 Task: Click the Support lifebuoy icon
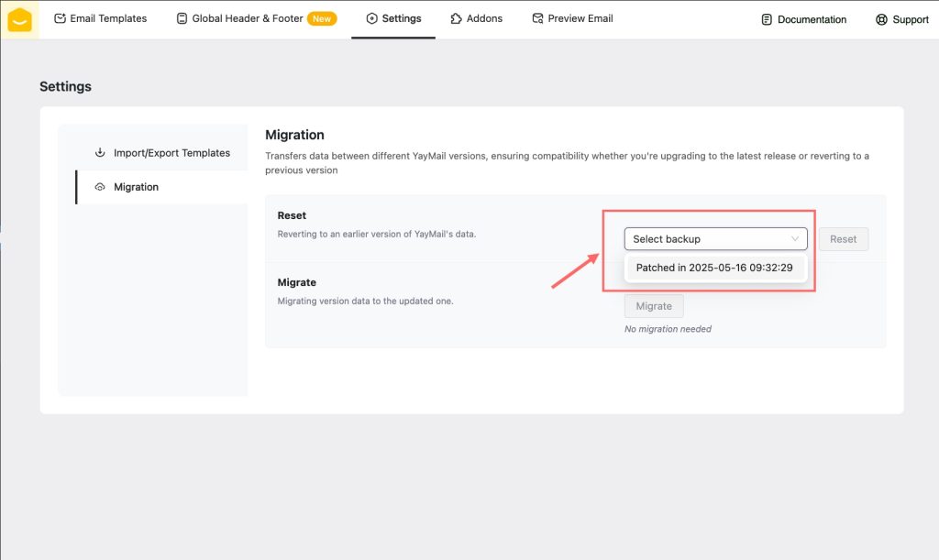(x=881, y=20)
